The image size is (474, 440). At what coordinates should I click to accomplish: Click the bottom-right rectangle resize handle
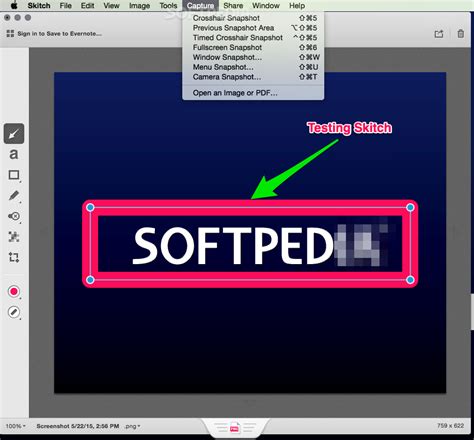pos(410,280)
